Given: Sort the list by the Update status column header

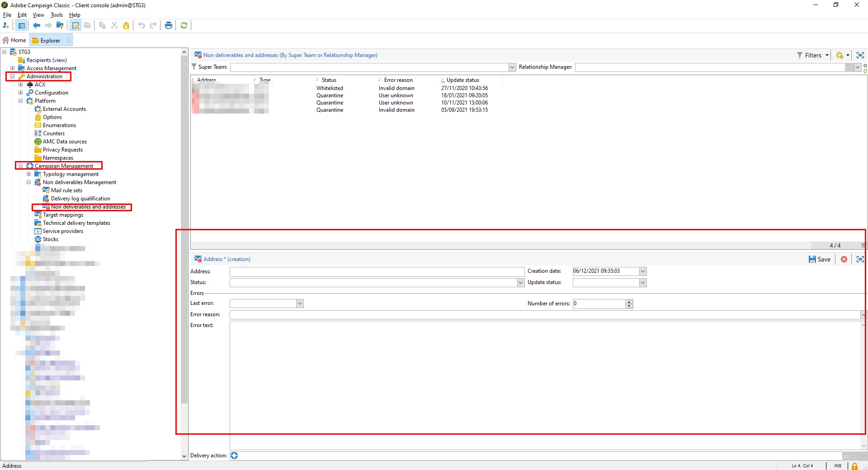Looking at the screenshot, I should tap(471, 80).
